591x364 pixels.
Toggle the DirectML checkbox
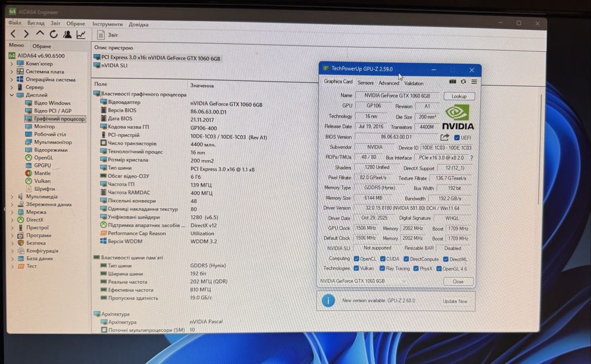[x=446, y=259]
